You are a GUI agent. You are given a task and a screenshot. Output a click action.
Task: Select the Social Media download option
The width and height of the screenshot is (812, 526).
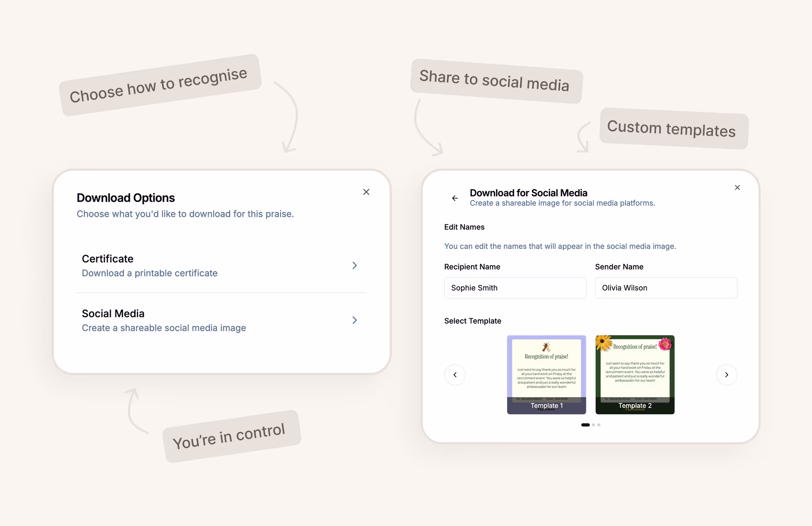pyautogui.click(x=221, y=320)
